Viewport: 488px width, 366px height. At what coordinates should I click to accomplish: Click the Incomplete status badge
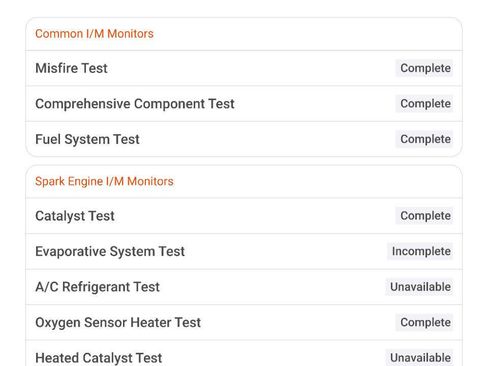coord(420,251)
